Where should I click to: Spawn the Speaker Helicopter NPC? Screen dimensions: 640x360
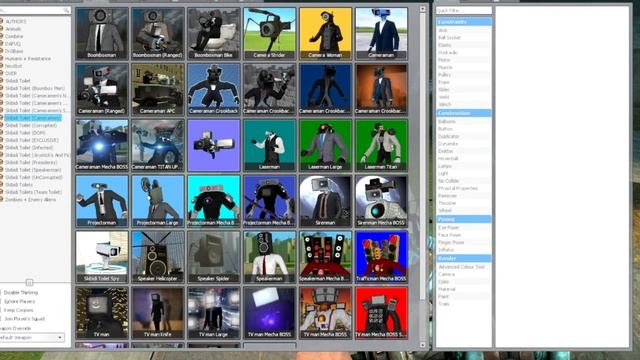click(158, 257)
